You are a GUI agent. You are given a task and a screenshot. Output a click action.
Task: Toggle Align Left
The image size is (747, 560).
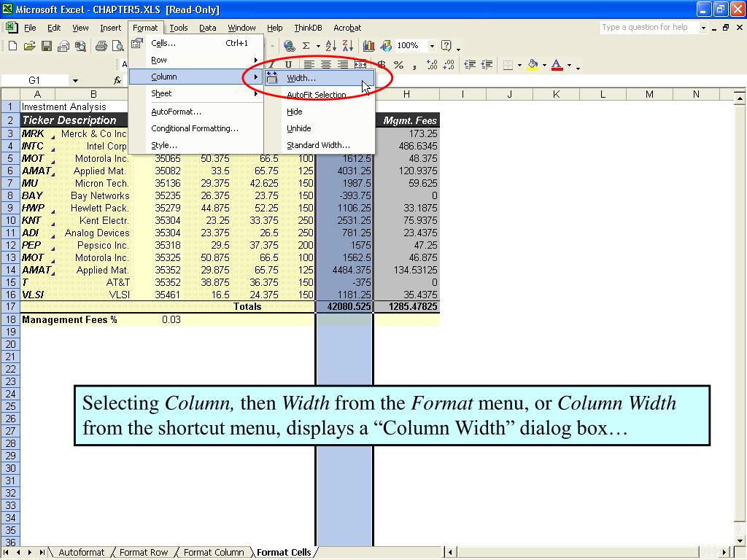point(309,65)
